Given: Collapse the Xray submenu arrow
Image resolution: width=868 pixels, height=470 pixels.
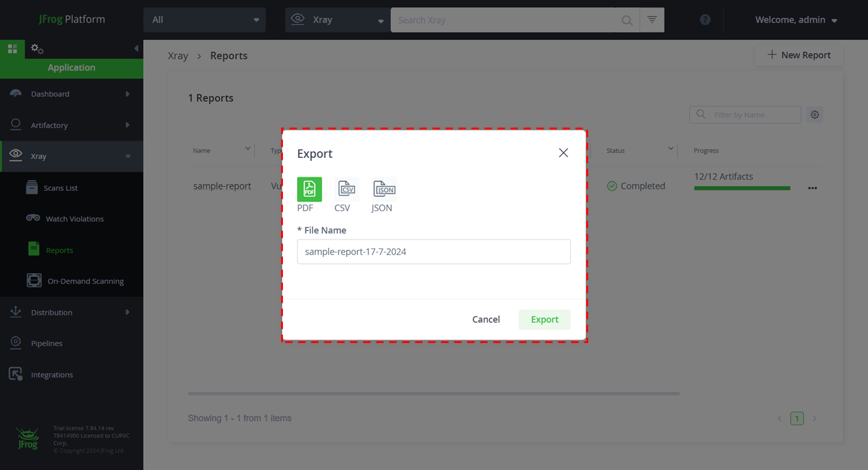Looking at the screenshot, I should click(x=128, y=157).
